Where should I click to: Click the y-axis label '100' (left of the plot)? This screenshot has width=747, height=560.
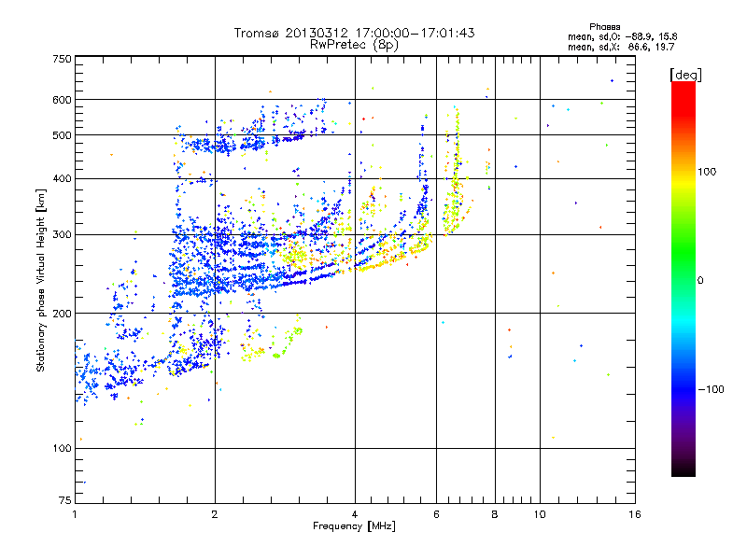click(63, 449)
